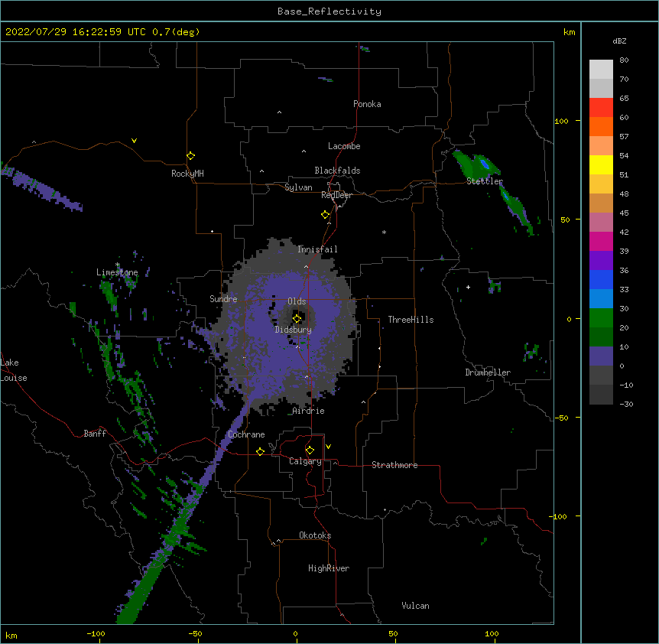Screen dimensions: 659x644
Task: Click the white asterisk above Limestone
Action: tap(118, 265)
